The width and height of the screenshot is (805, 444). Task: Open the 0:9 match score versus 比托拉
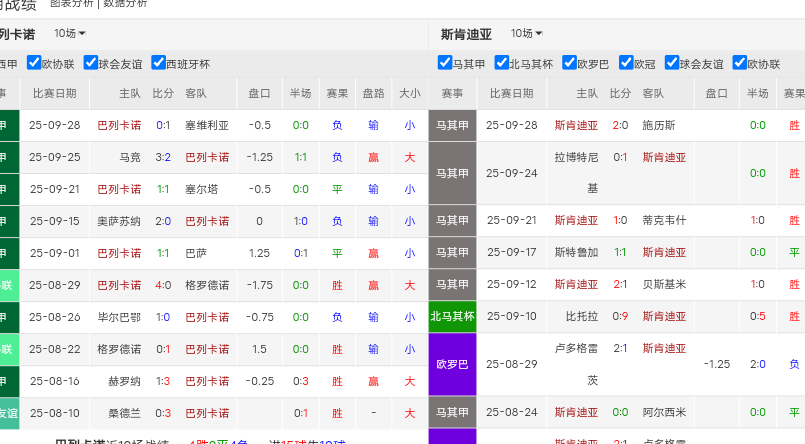tap(620, 317)
